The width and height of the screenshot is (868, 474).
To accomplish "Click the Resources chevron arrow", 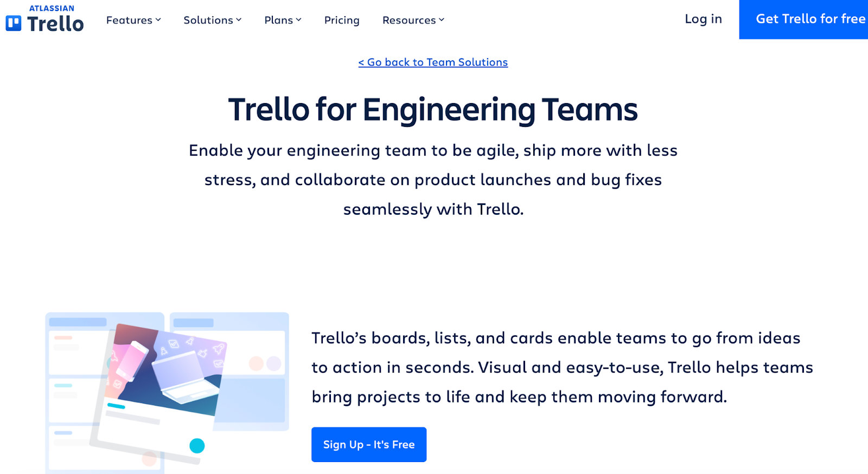I will (441, 20).
